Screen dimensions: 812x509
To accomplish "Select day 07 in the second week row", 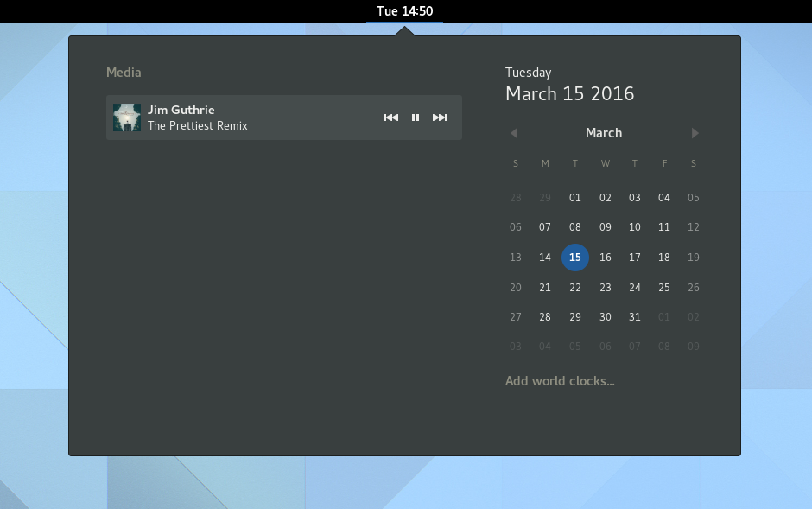I will point(545,227).
